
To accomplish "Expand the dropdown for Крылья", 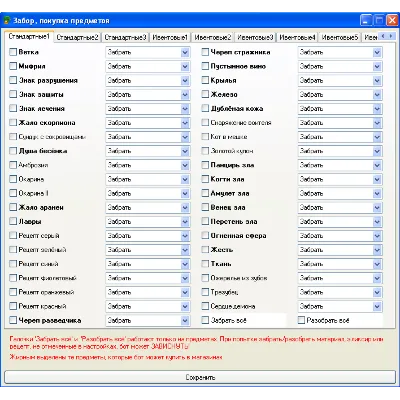I will (377, 80).
